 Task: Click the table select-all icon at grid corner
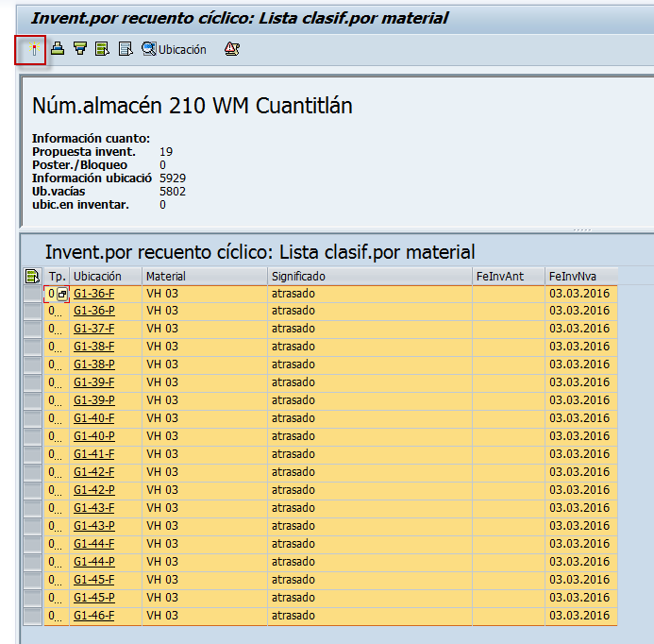coord(32,276)
